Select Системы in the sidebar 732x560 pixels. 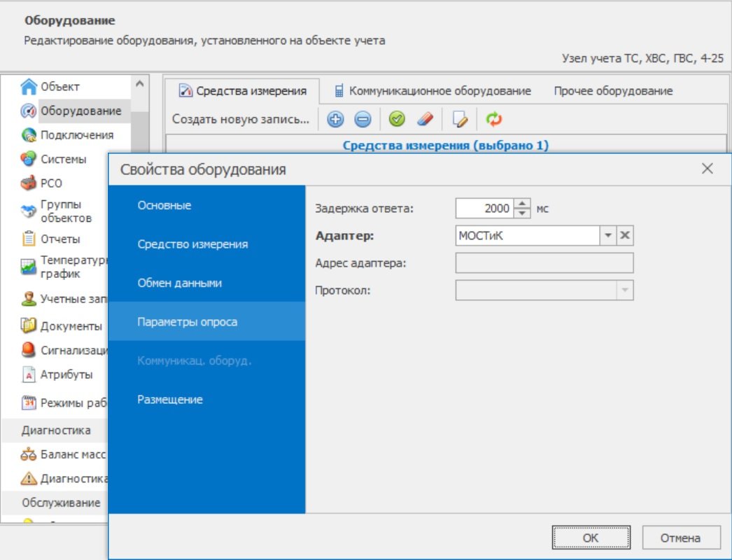pyautogui.click(x=64, y=159)
